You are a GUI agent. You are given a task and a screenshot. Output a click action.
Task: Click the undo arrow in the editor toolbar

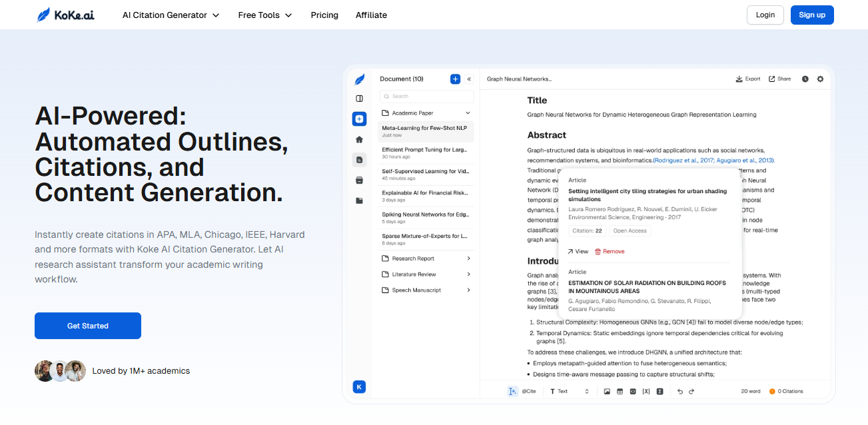(x=680, y=391)
